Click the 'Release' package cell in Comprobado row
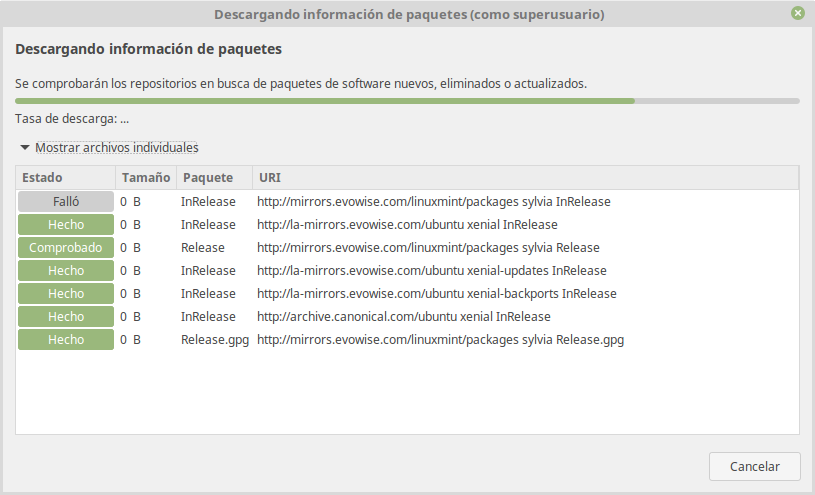 point(203,248)
